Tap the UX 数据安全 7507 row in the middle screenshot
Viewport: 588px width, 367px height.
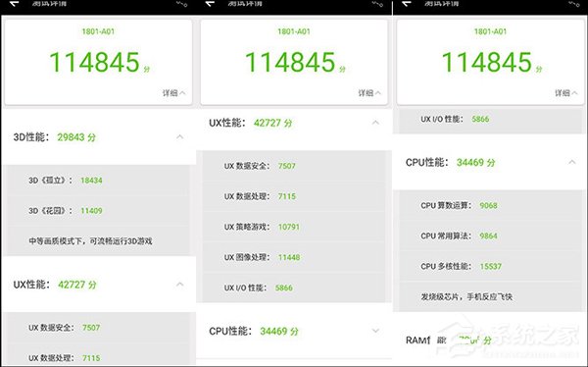[x=294, y=166]
